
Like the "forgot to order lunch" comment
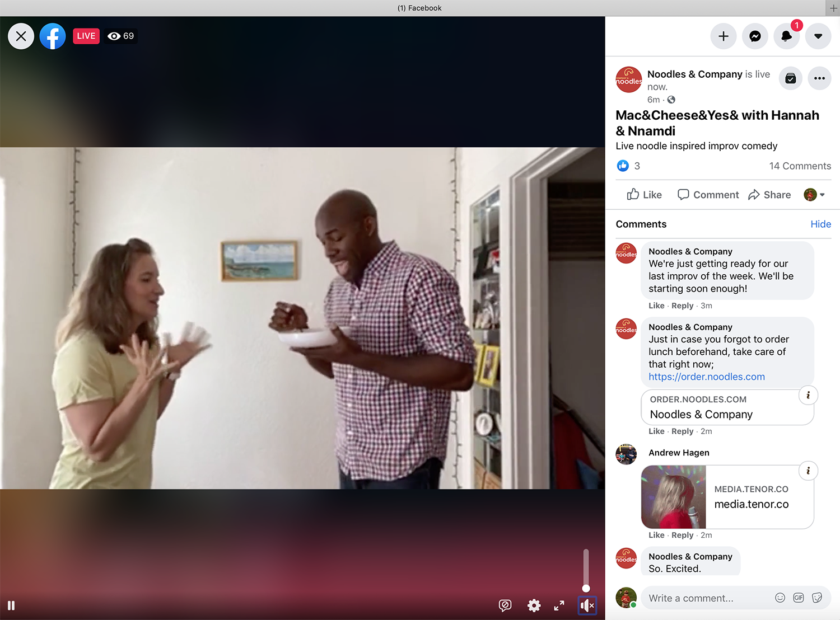pos(656,431)
